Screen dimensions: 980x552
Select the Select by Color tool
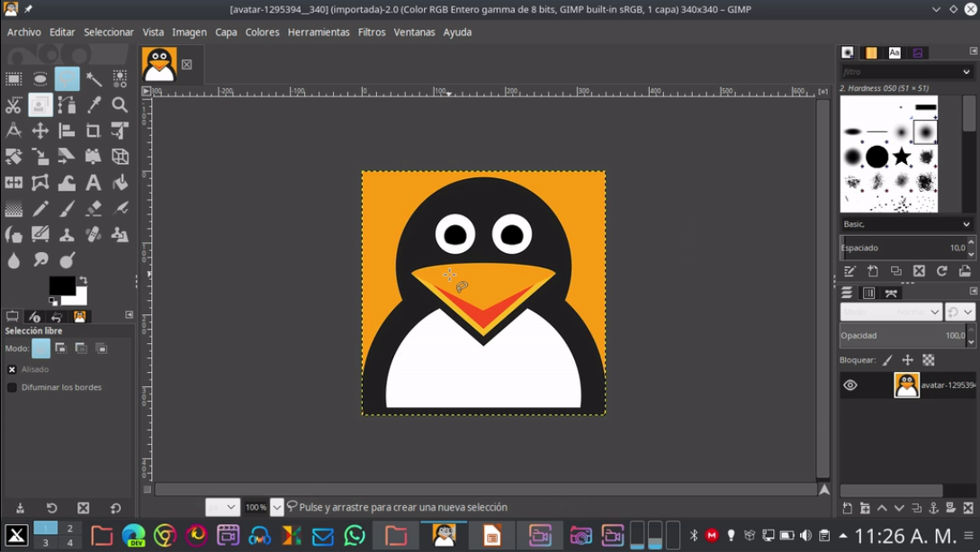coord(120,78)
